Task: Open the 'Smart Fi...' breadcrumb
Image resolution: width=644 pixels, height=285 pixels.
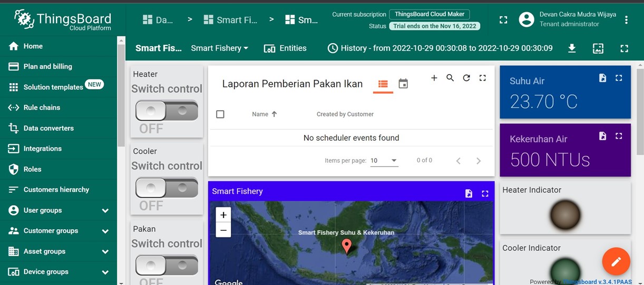Action: tap(231, 19)
